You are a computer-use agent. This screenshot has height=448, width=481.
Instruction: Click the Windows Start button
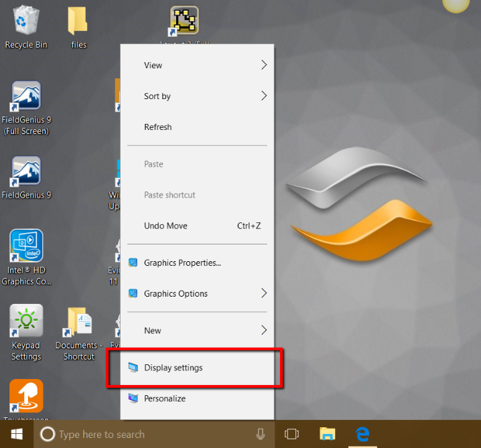tap(16, 434)
